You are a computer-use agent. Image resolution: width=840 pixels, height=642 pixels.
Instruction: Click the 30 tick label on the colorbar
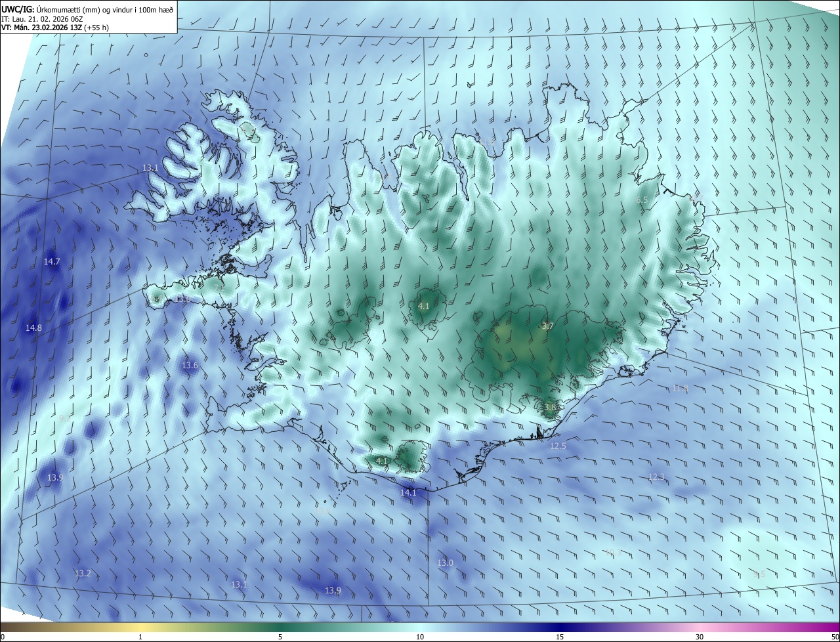pyautogui.click(x=700, y=637)
